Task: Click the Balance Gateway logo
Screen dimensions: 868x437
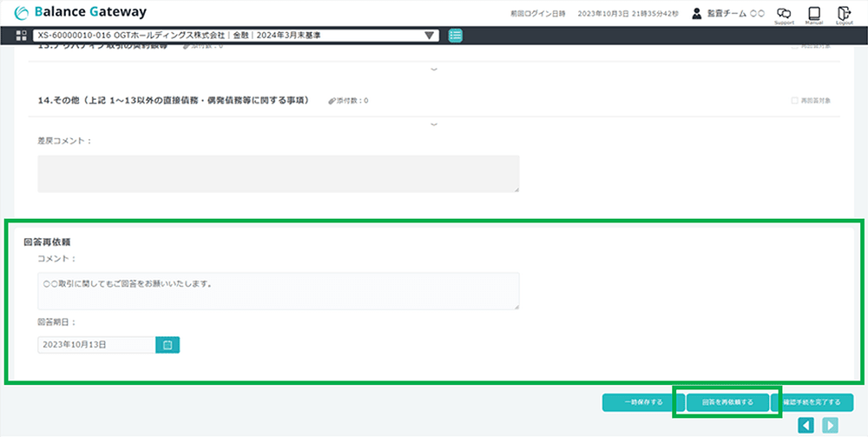Action: [x=81, y=13]
